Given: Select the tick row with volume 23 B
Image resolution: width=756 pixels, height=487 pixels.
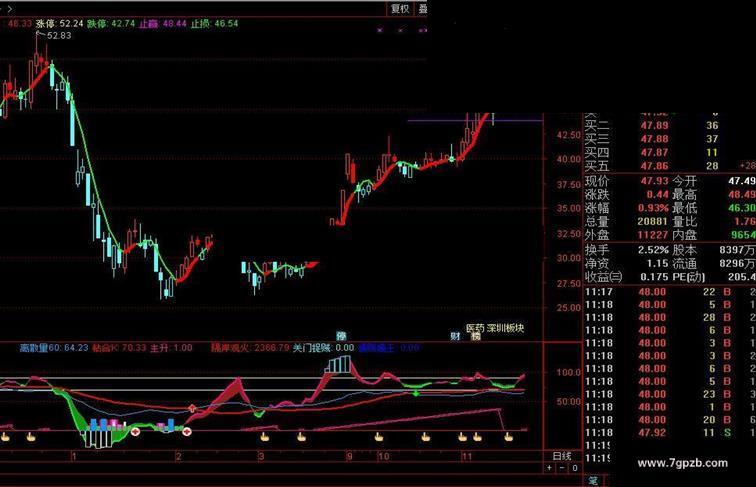Looking at the screenshot, I should coord(670,394).
